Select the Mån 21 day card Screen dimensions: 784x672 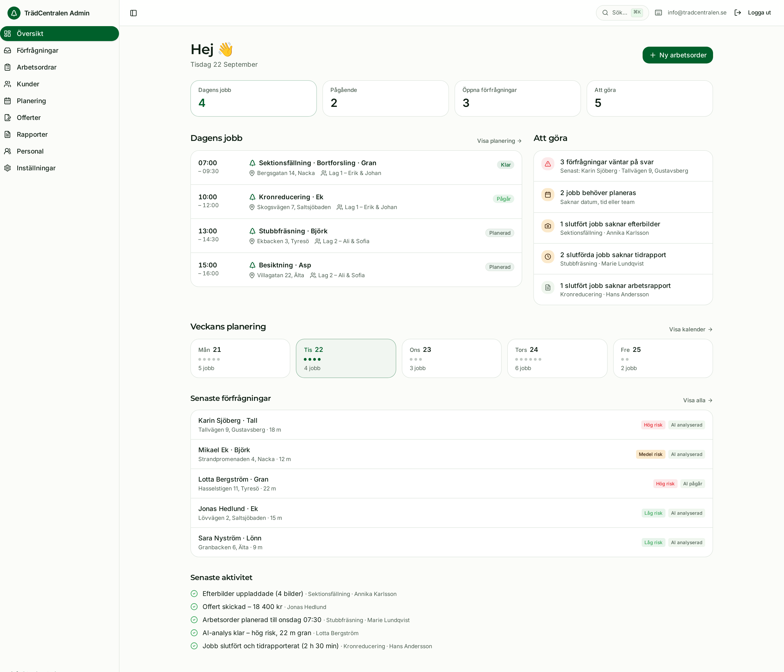(240, 358)
